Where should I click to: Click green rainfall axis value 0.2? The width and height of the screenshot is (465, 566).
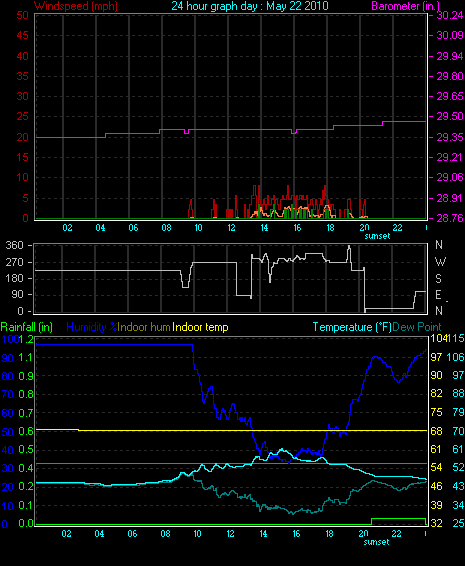26,487
